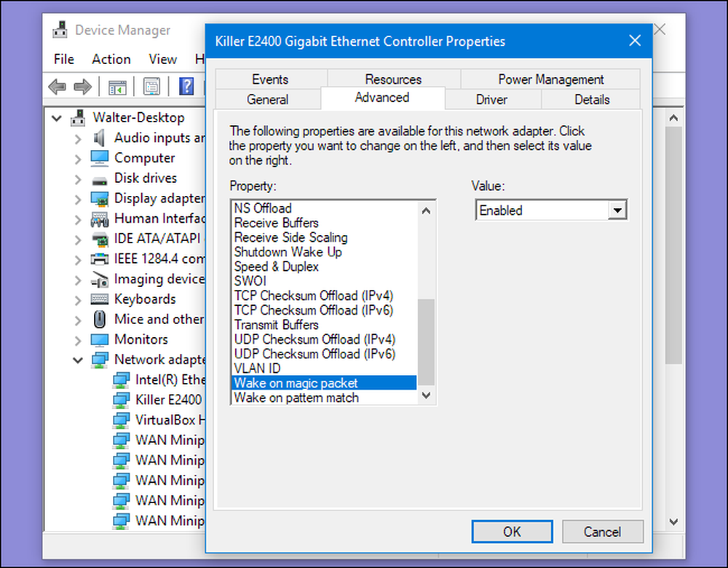Expand the Disk drives tree node
728x568 pixels.
pyautogui.click(x=78, y=179)
